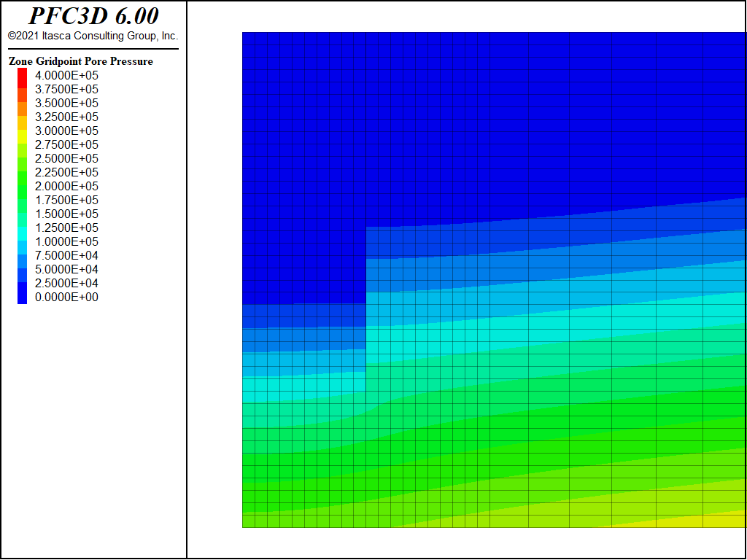Click the 2.7500E+05 legend value
Screen dimensions: 747x560
[66, 144]
